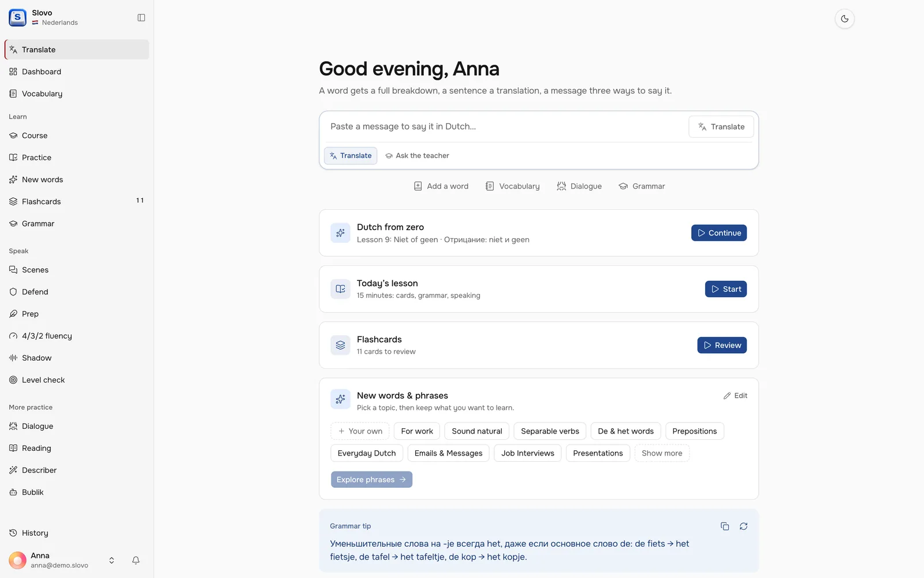The image size is (924, 578).
Task: Start today's lesson
Action: pyautogui.click(x=726, y=289)
